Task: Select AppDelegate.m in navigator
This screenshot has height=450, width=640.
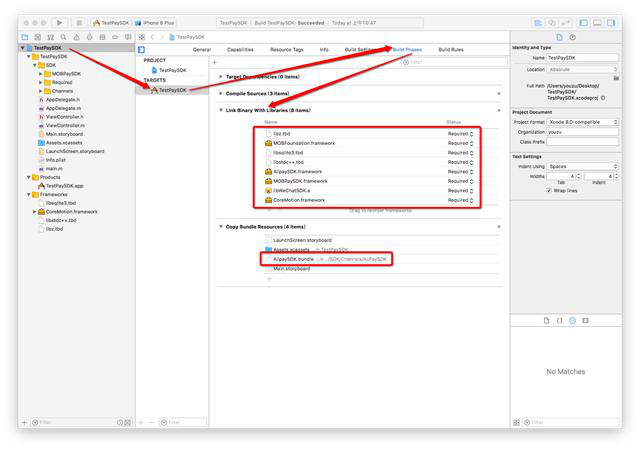Action: click(63, 108)
